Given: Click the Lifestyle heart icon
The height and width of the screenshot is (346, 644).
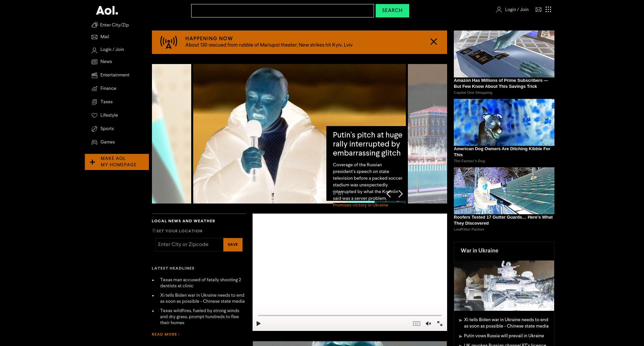Looking at the screenshot, I should [94, 115].
